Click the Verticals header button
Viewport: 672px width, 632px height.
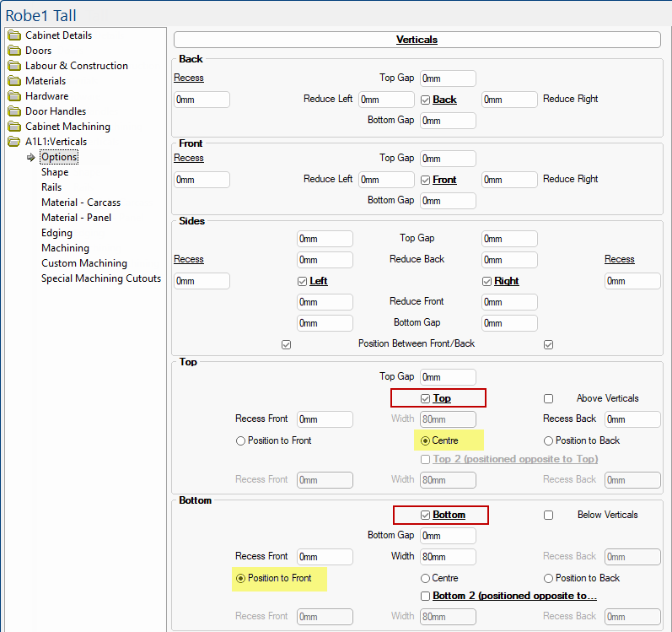point(417,40)
